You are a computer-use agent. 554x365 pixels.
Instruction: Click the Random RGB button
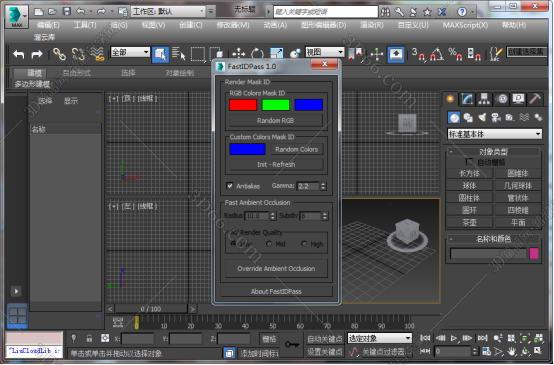point(275,120)
